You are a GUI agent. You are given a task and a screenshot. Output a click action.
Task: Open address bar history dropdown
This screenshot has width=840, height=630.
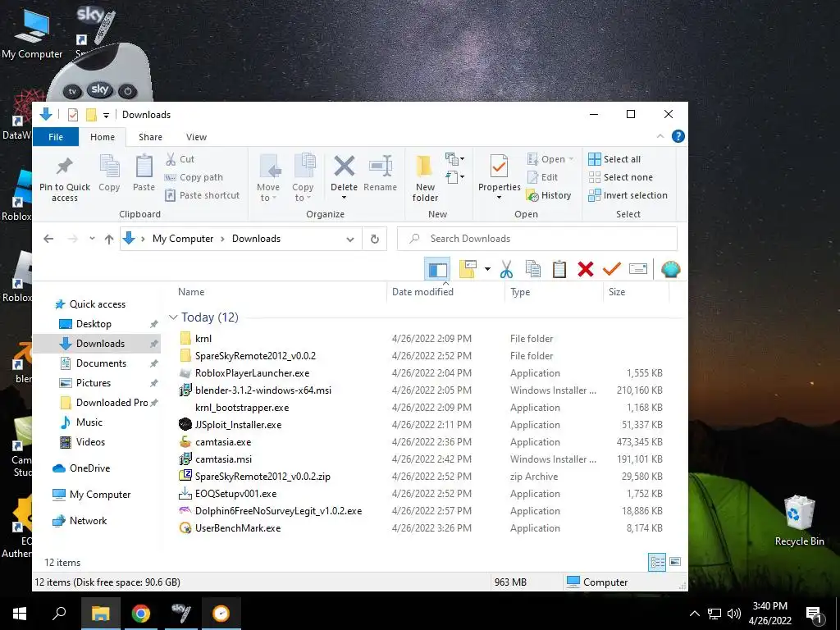[x=350, y=239]
